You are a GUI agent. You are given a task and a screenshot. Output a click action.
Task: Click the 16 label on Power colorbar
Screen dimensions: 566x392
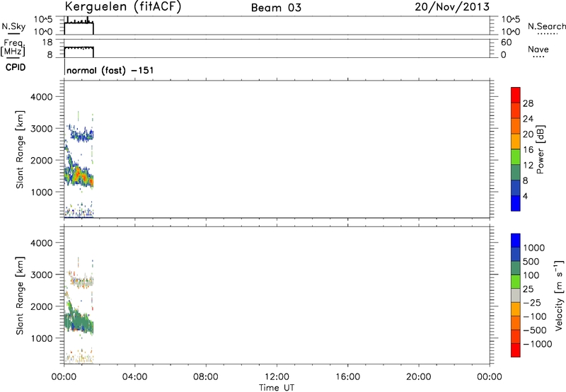click(528, 150)
